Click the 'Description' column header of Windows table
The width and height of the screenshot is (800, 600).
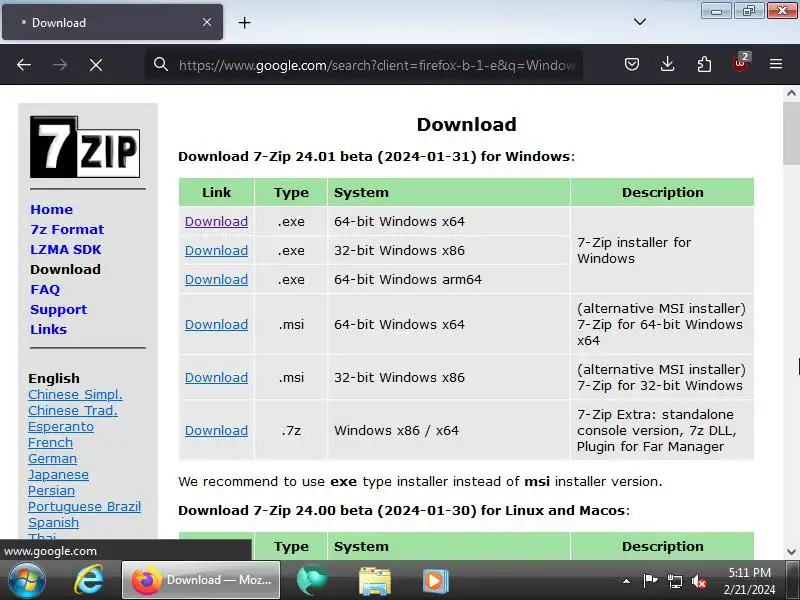point(662,192)
